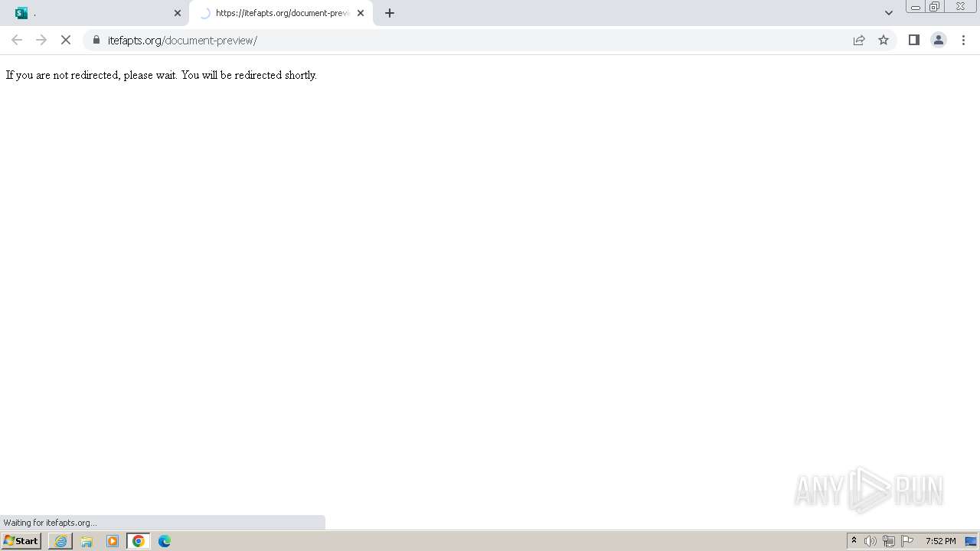Screen dimensions: 980x551
Task: Select Chrome in the taskbar
Action: tap(139, 541)
